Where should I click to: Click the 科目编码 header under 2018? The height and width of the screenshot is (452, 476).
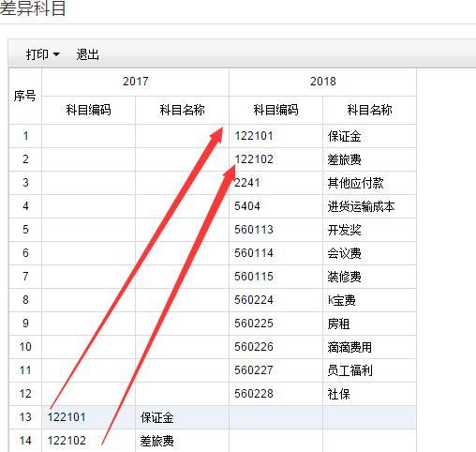(275, 110)
